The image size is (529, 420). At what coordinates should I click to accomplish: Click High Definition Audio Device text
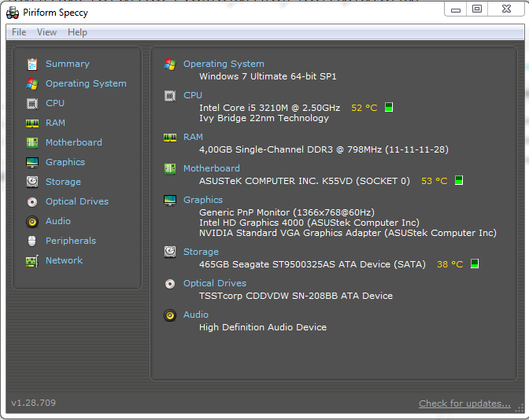263,327
